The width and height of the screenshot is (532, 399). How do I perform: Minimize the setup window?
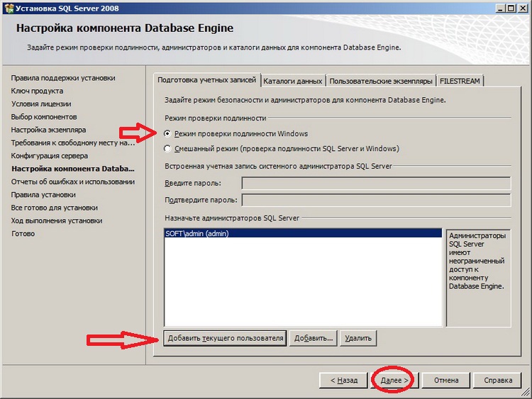coord(501,8)
